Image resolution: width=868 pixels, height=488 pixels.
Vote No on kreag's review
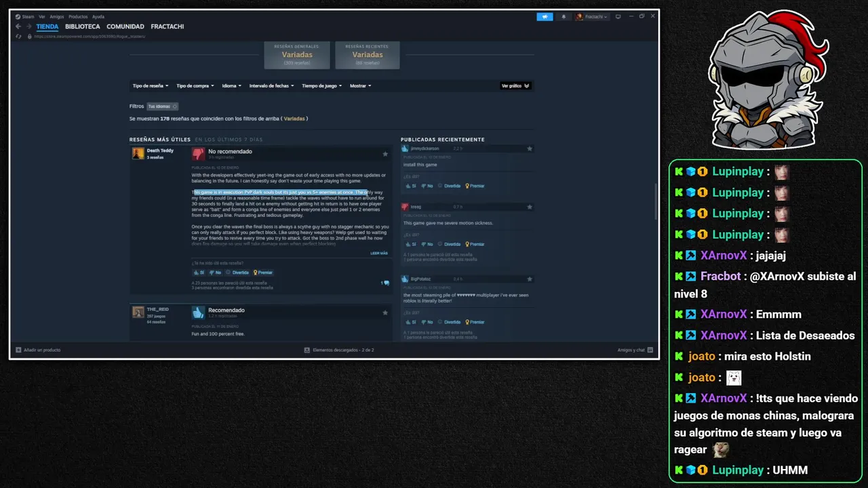coord(427,244)
